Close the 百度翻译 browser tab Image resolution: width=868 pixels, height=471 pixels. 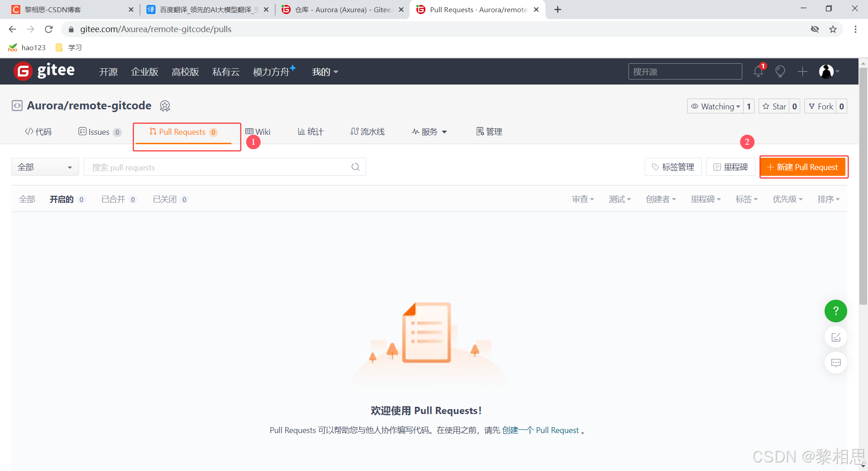pyautogui.click(x=266, y=9)
